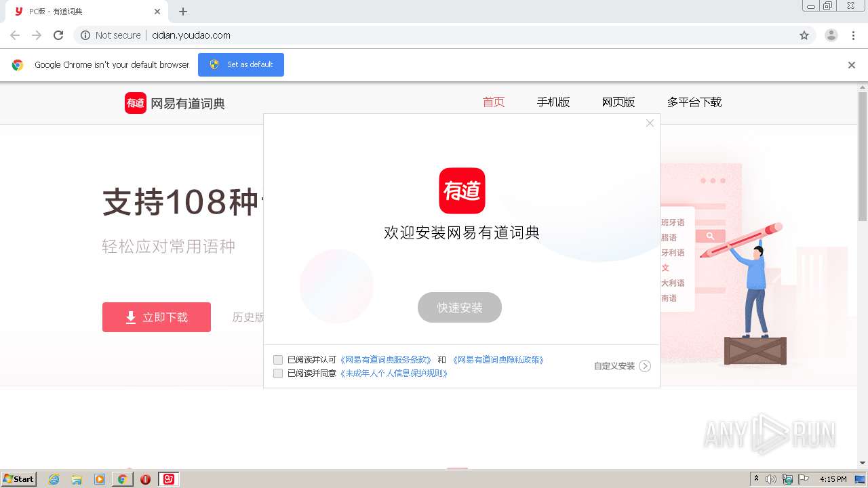Switch to the 首页 navigation item
This screenshot has width=868, height=488.
pos(494,102)
